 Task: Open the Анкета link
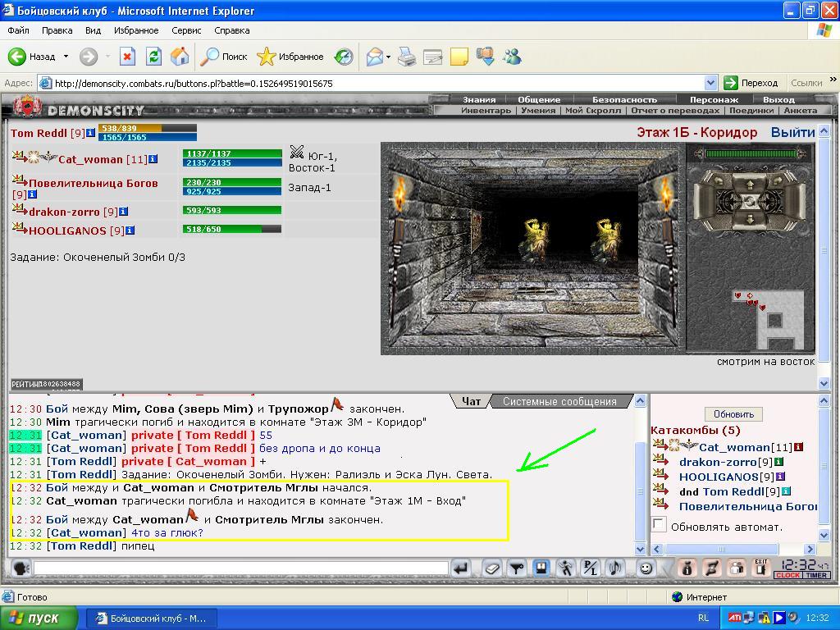pyautogui.click(x=801, y=111)
